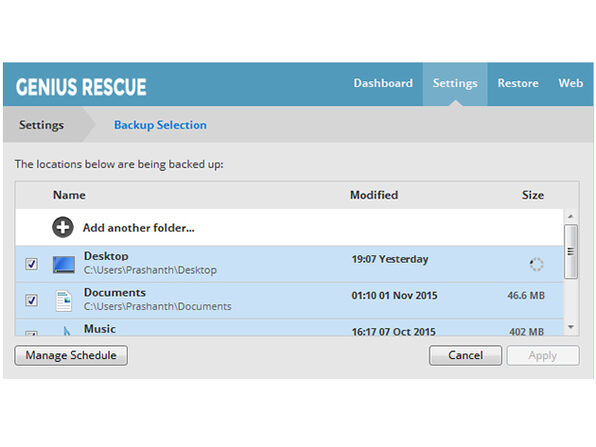Click the scrollbar down arrow
The height and width of the screenshot is (447, 596).
[x=571, y=327]
